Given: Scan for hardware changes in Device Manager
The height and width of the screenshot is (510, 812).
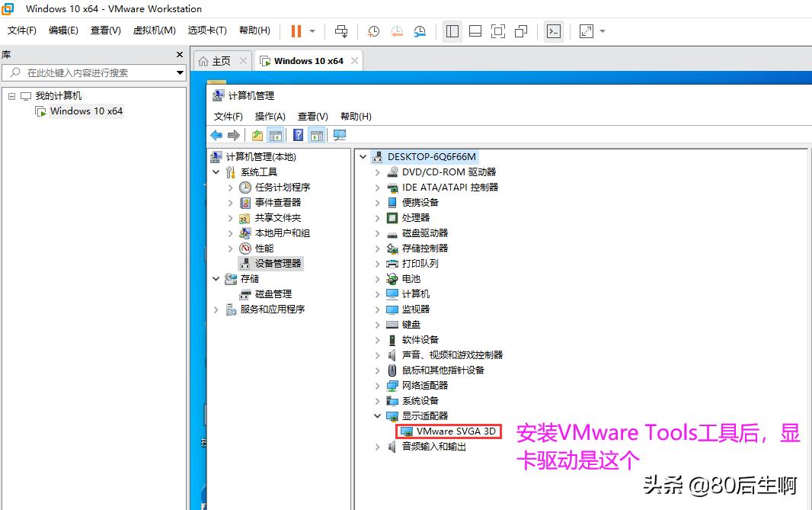Looking at the screenshot, I should [x=338, y=135].
